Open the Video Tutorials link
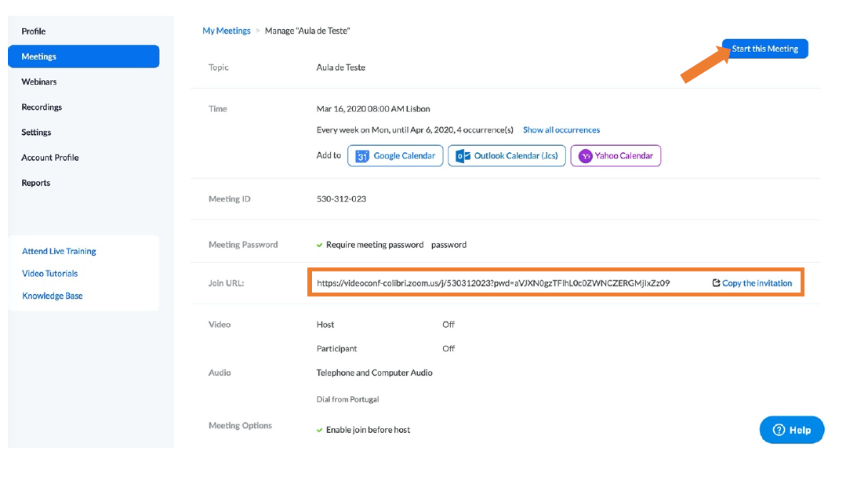Image resolution: width=868 pixels, height=491 pixels. click(50, 274)
